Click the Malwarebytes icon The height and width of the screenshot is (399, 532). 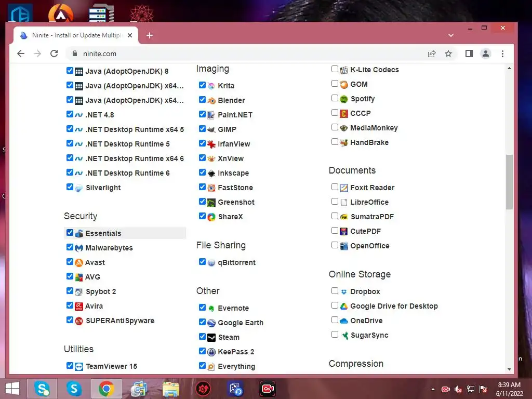click(x=79, y=248)
